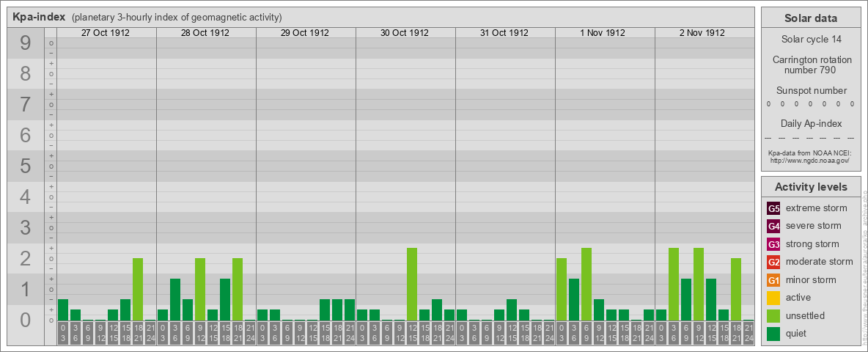The height and width of the screenshot is (352, 868).
Task: Click the Sunspot number label
Action: pyautogui.click(x=811, y=91)
